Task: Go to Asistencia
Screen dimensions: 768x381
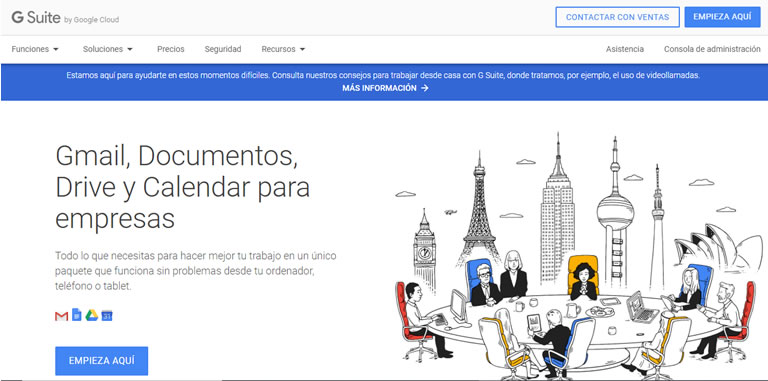Action: tap(625, 49)
